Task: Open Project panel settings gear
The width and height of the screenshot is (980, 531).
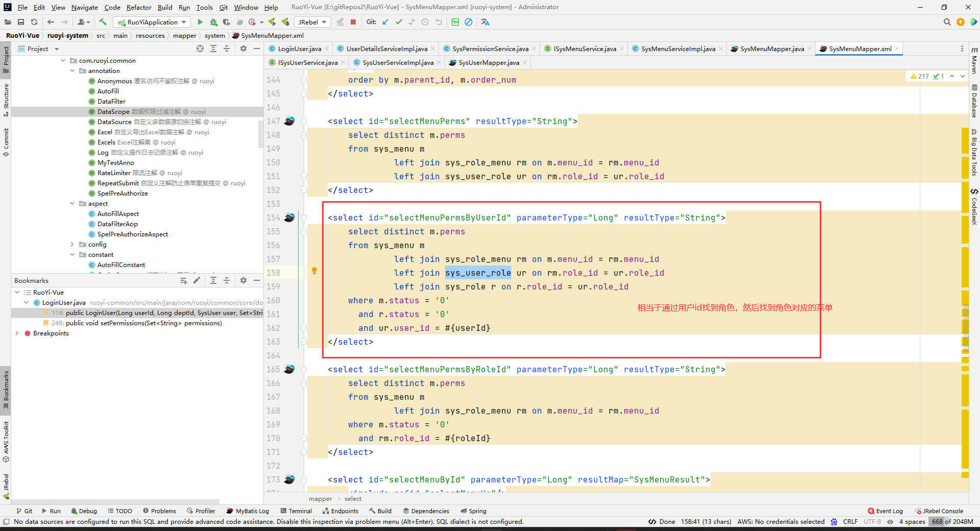Action: (x=243, y=49)
